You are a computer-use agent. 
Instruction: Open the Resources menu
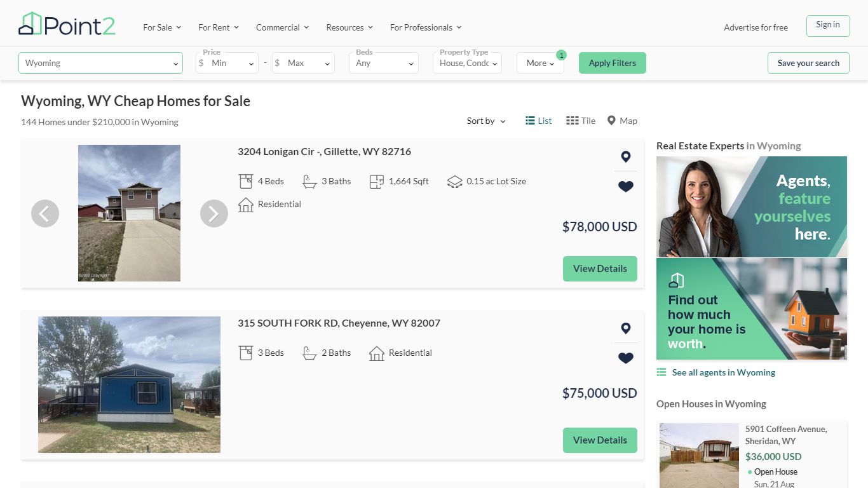[349, 27]
